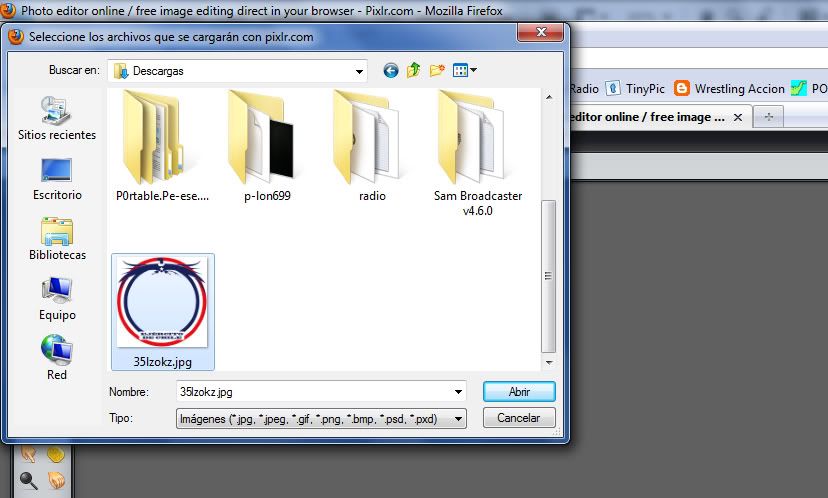Select the zoom magnifier tool in Pixlr
Screen dimensions: 828x498
click(x=29, y=481)
